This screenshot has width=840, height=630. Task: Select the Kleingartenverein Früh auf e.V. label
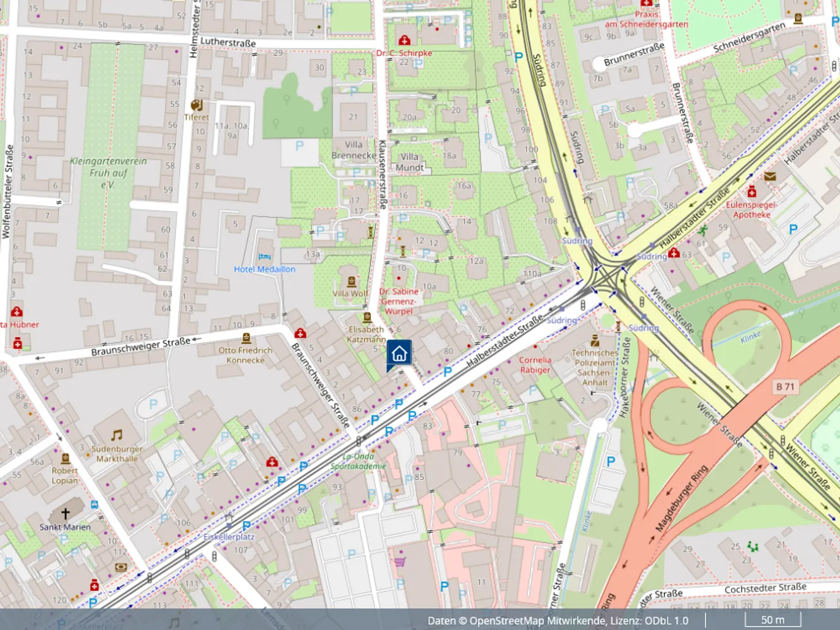tap(108, 173)
